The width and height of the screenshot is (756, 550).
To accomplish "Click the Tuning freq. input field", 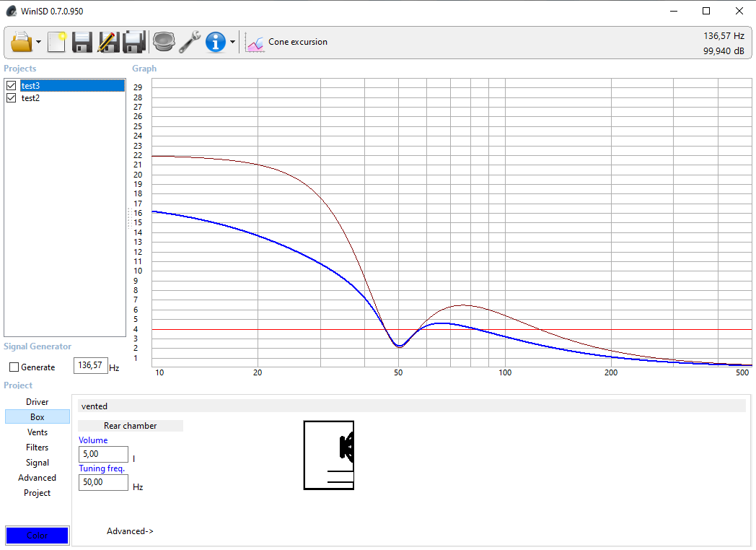I will pos(103,482).
